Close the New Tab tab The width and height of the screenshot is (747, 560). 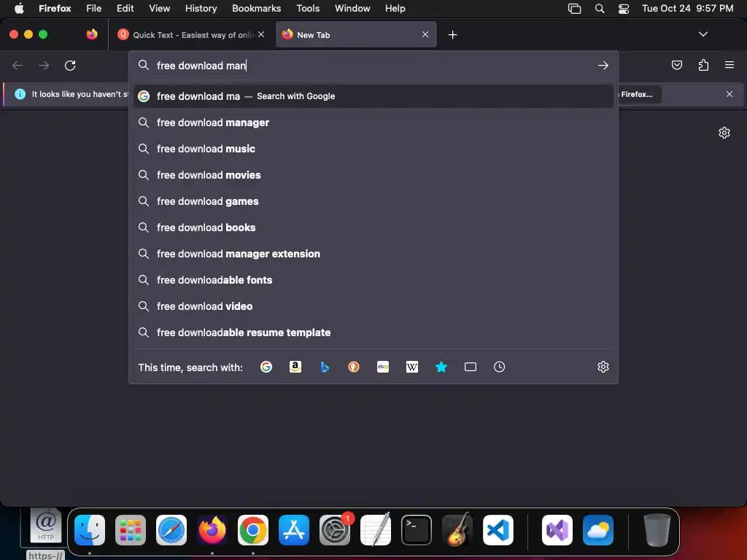[x=425, y=34]
